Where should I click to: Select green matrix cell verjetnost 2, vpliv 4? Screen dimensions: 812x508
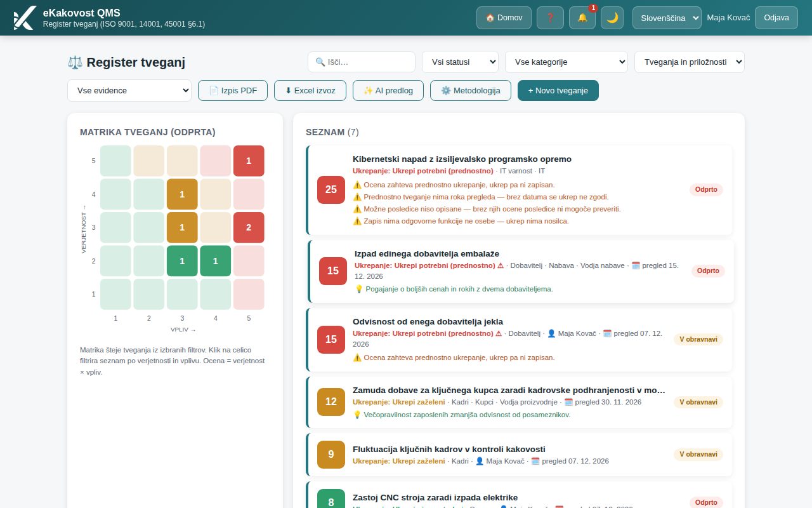point(216,261)
